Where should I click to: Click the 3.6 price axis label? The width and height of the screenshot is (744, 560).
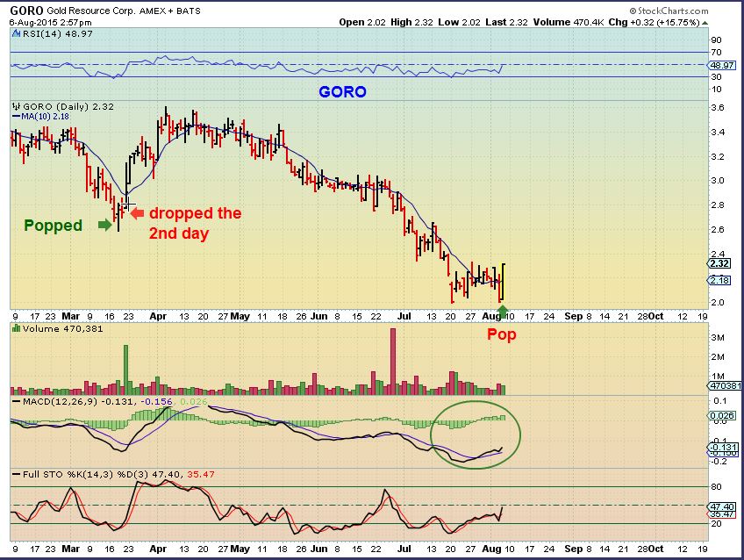(718, 108)
